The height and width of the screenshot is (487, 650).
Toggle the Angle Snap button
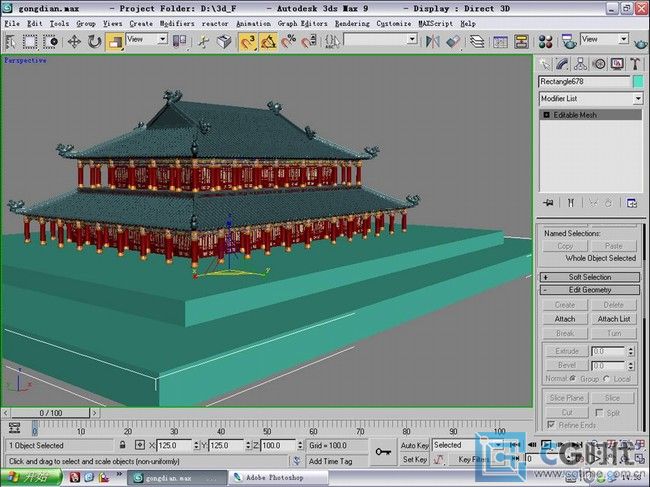point(268,41)
